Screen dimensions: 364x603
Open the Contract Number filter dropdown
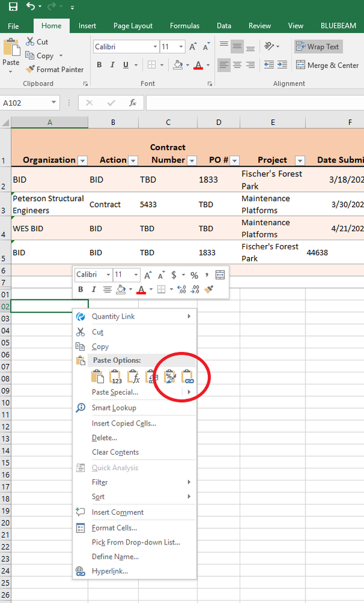(x=192, y=161)
